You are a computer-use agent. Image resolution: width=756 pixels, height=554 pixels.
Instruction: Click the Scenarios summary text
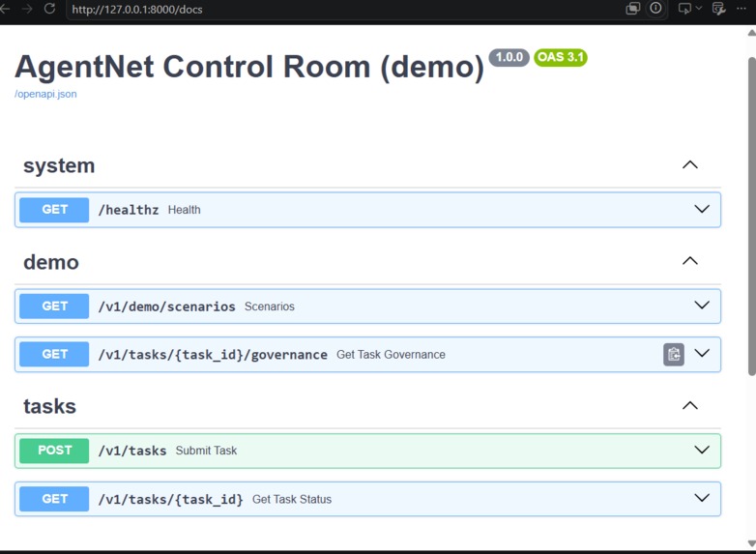pos(270,306)
